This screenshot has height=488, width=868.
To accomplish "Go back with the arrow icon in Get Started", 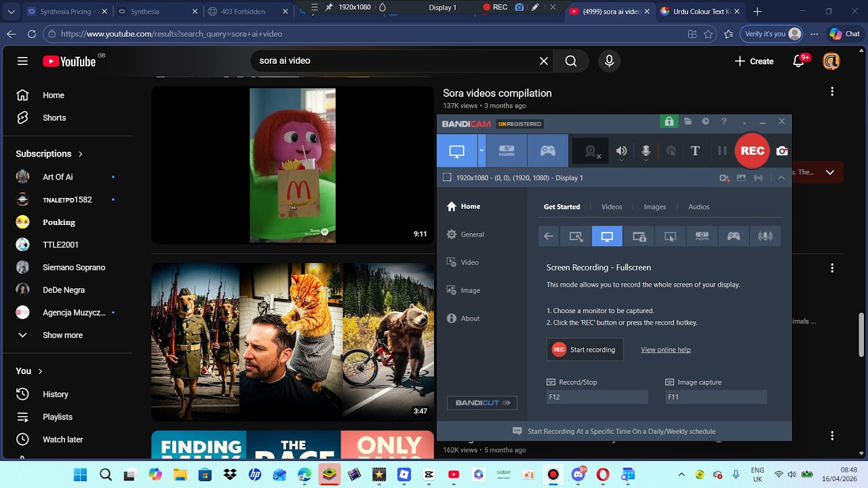I will tap(549, 236).
